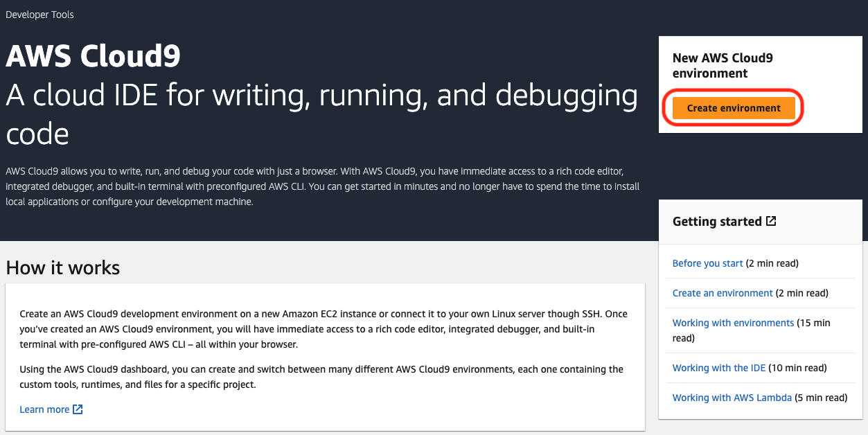Click the cloud IDE subtitle text

[322, 114]
